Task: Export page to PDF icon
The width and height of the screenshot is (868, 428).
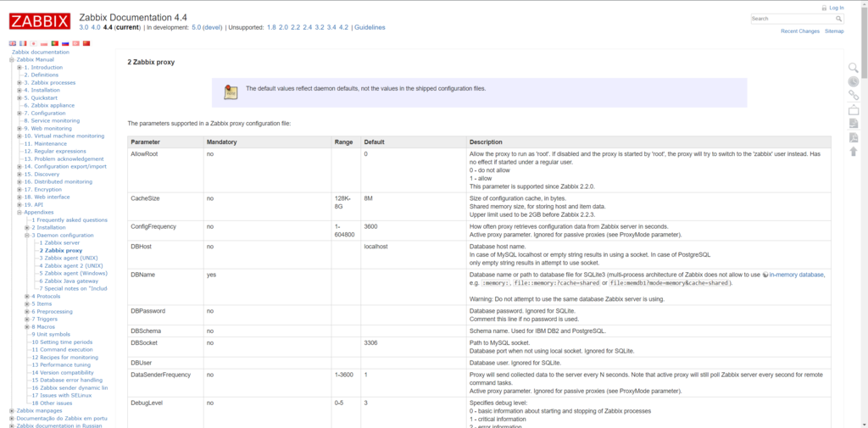Action: [854, 137]
